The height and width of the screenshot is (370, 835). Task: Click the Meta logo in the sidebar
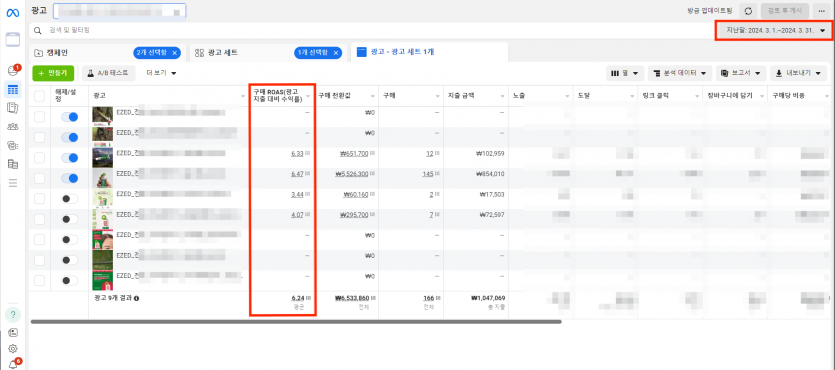click(x=13, y=12)
